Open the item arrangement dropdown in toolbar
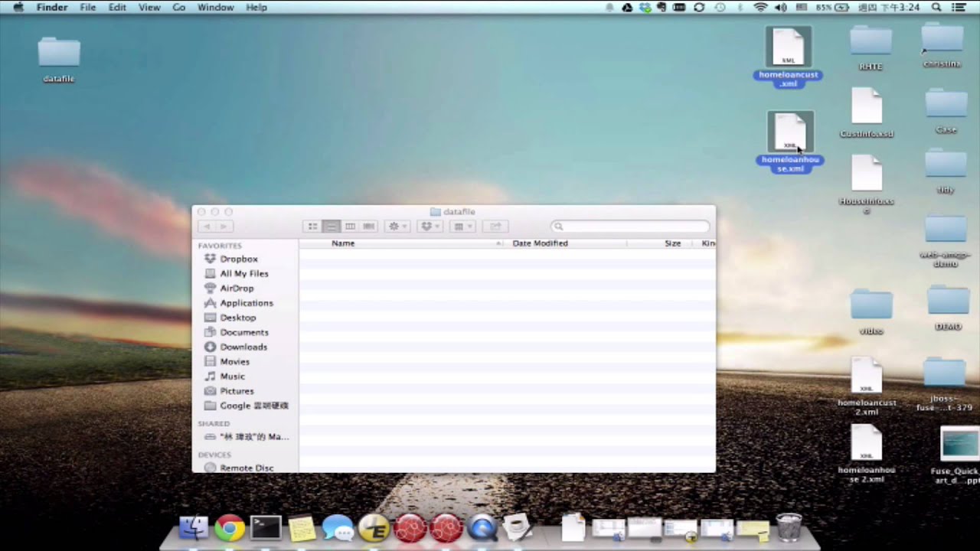Screen dimensions: 980x551 coord(462,227)
